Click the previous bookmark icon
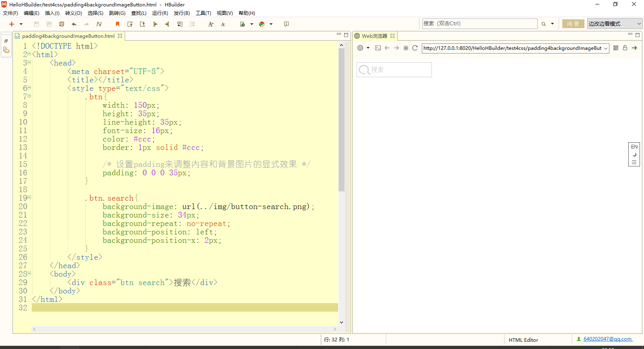 130,24
